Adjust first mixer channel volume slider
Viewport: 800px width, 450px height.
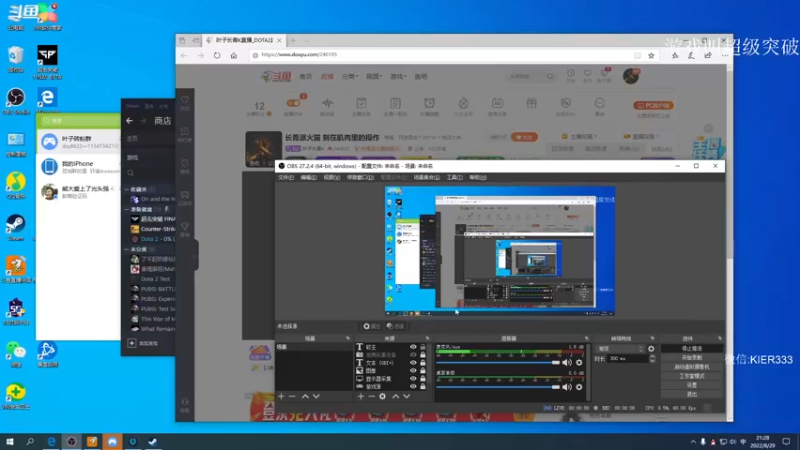click(x=498, y=363)
